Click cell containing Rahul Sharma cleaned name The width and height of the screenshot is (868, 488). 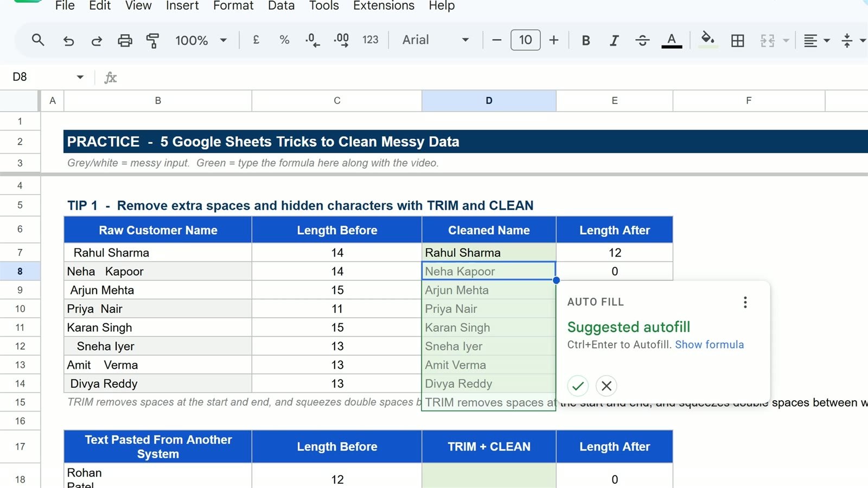click(x=489, y=253)
